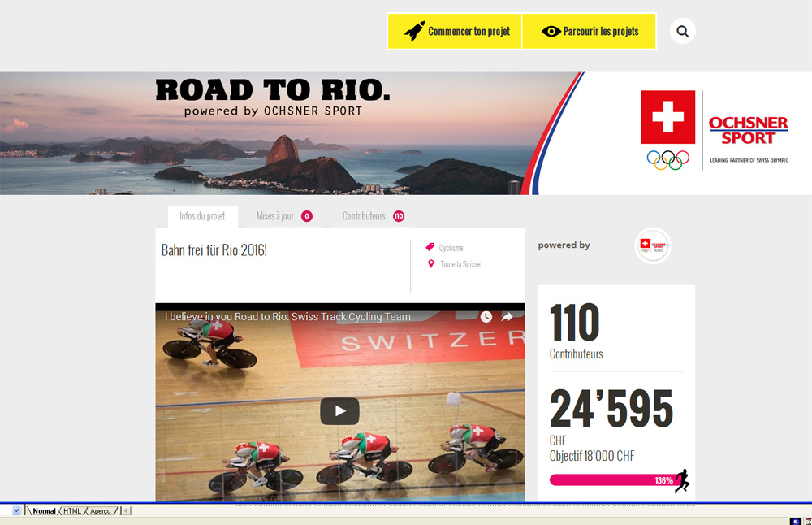Switch the editor to Aperçu view tab

[x=101, y=511]
